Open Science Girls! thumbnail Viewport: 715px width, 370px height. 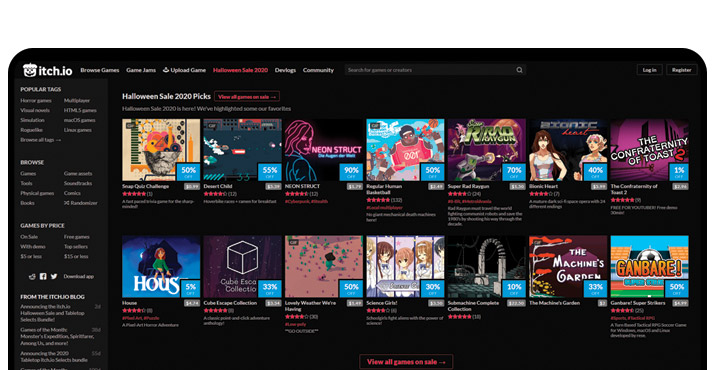tap(405, 266)
